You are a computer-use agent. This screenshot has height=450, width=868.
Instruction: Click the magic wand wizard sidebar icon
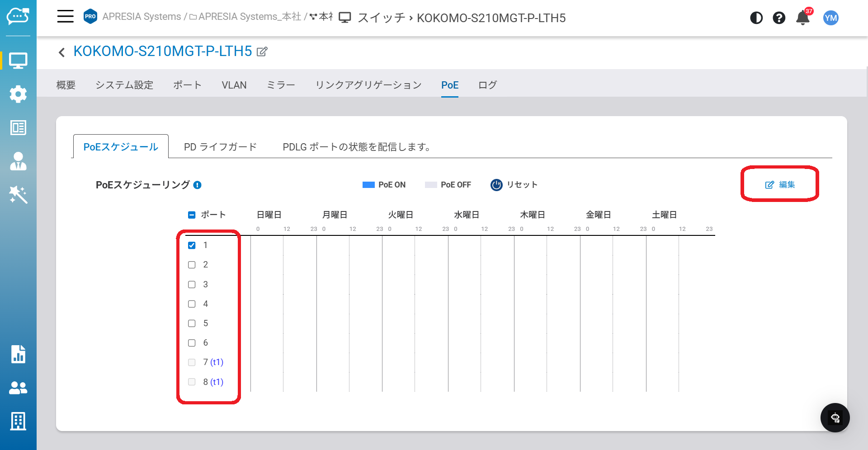coord(18,195)
